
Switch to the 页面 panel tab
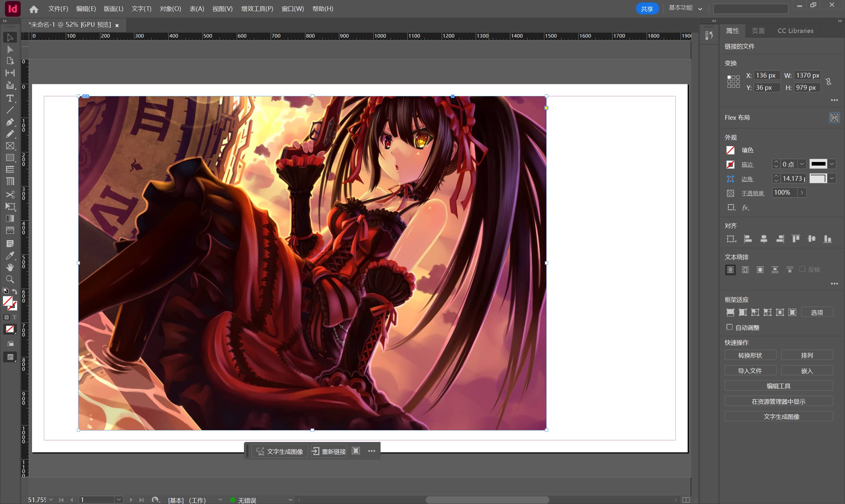[x=758, y=31]
